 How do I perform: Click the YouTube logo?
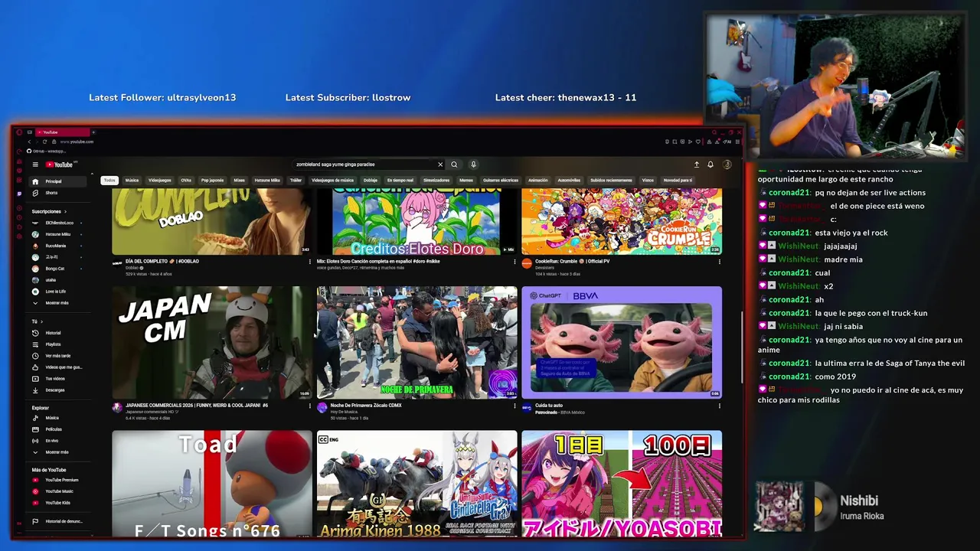[60, 165]
